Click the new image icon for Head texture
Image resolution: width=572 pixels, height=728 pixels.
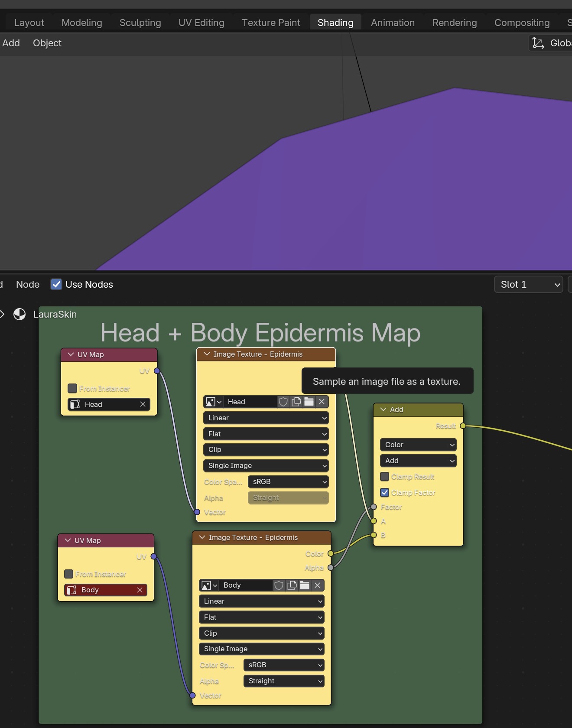click(x=296, y=402)
